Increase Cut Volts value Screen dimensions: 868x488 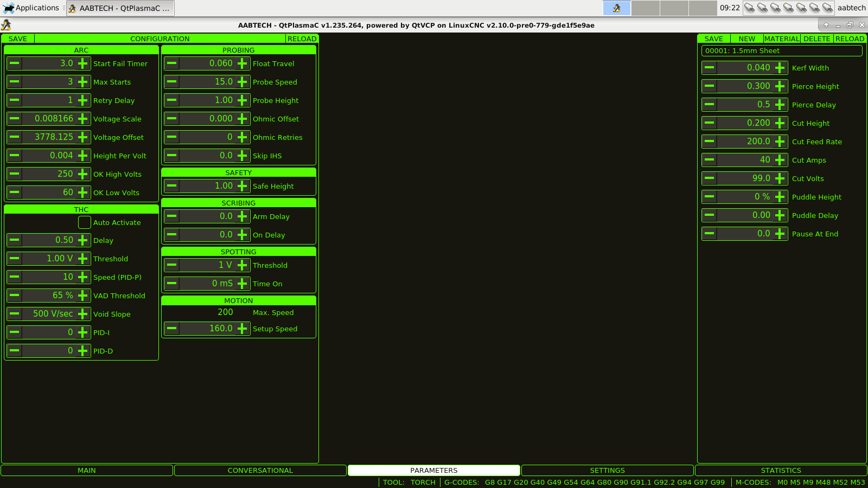point(780,178)
